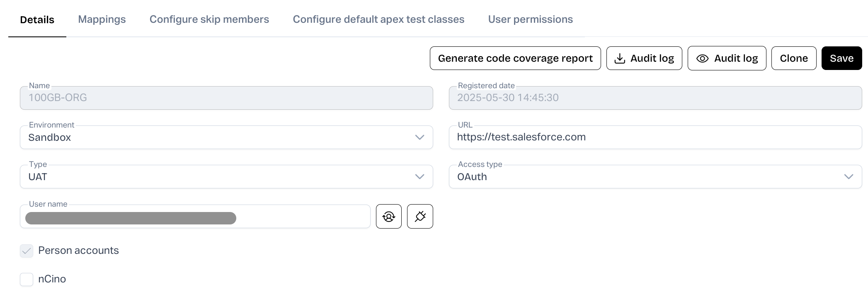Switch to the Mappings tab
Screen dimensions: 868x294
click(102, 19)
